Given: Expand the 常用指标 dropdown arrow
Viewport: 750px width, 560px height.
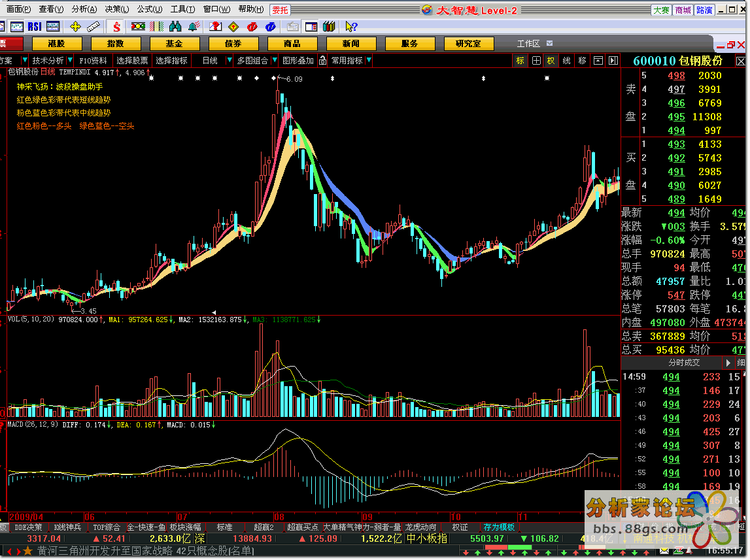Looking at the screenshot, I should pos(369,60).
